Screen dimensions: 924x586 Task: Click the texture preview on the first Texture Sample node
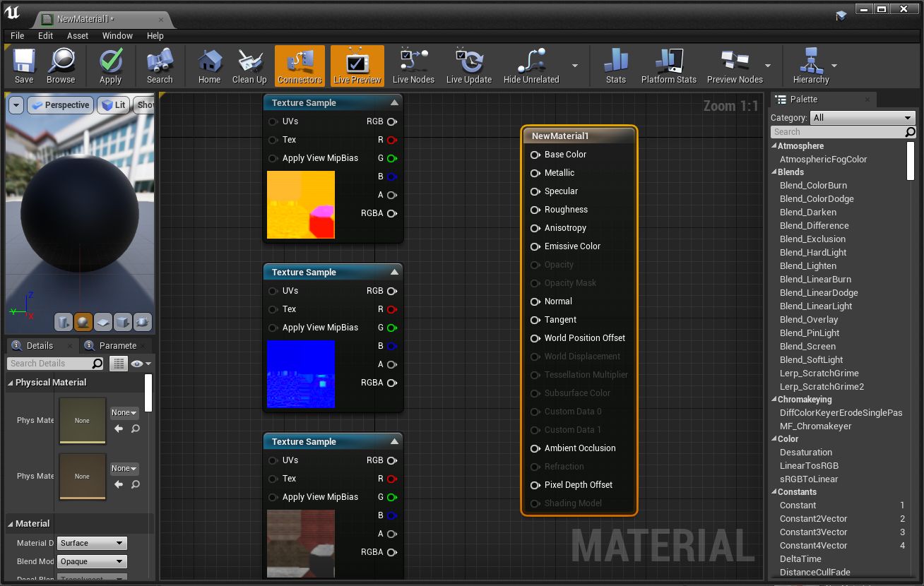(300, 205)
